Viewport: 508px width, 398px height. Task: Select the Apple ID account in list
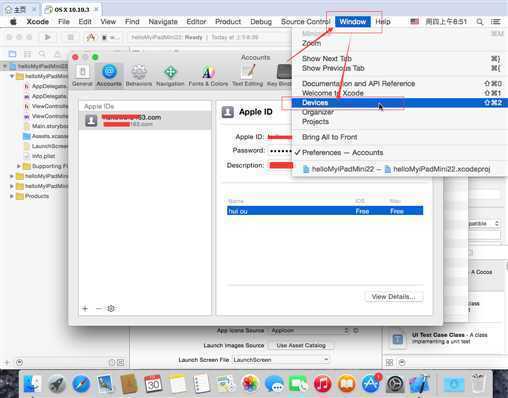pyautogui.click(x=145, y=120)
